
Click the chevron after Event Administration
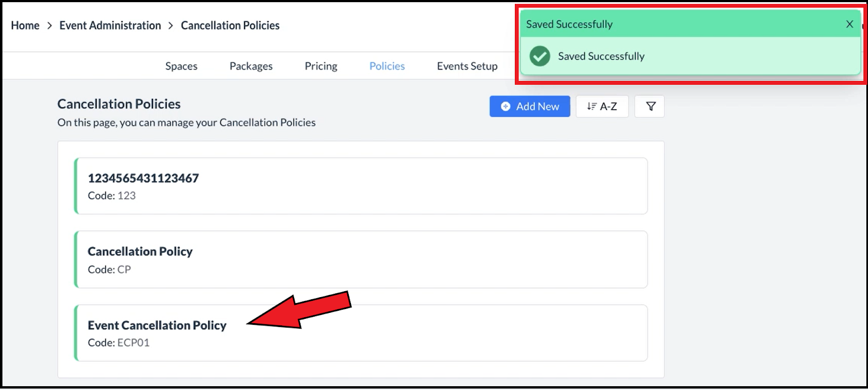point(171,26)
